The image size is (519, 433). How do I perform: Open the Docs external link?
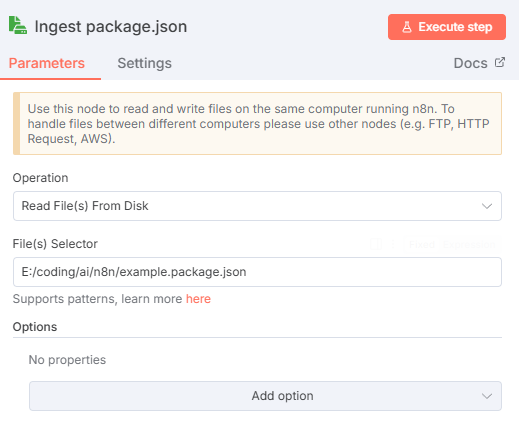[x=479, y=63]
